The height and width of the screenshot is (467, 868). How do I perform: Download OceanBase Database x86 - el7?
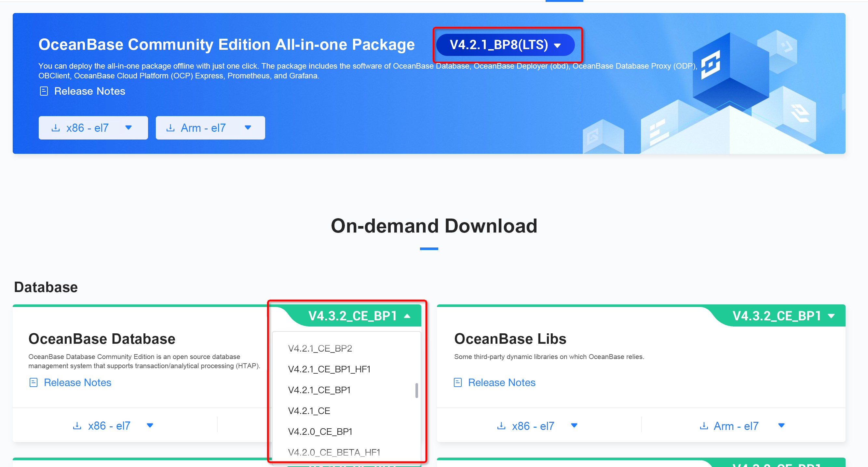click(109, 426)
